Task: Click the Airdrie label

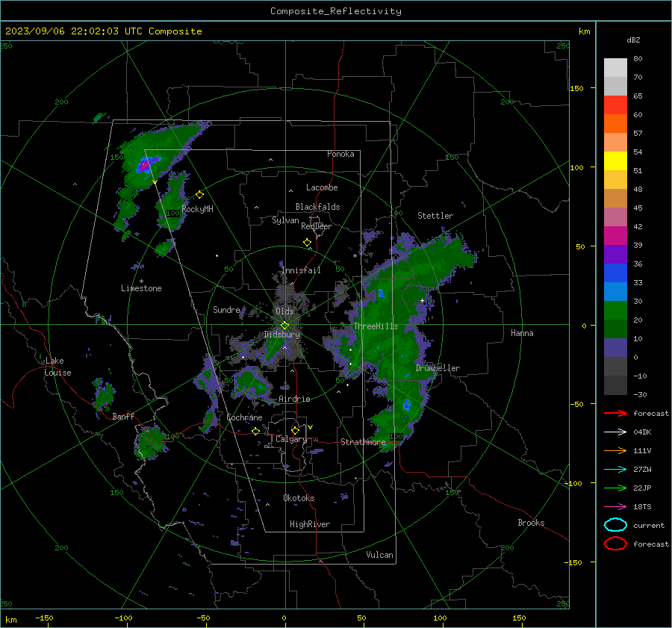Action: pyautogui.click(x=294, y=399)
